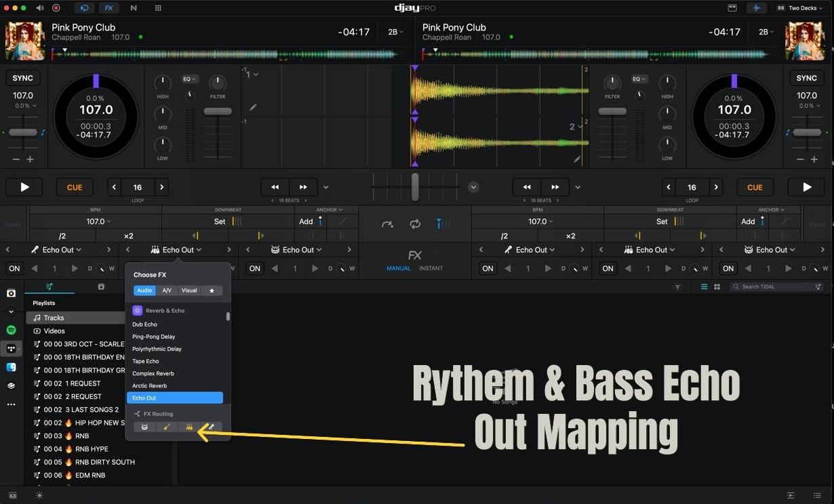Turn ON the first left-deck Echo Out effect
Image resolution: width=834 pixels, height=504 pixels.
click(x=14, y=269)
